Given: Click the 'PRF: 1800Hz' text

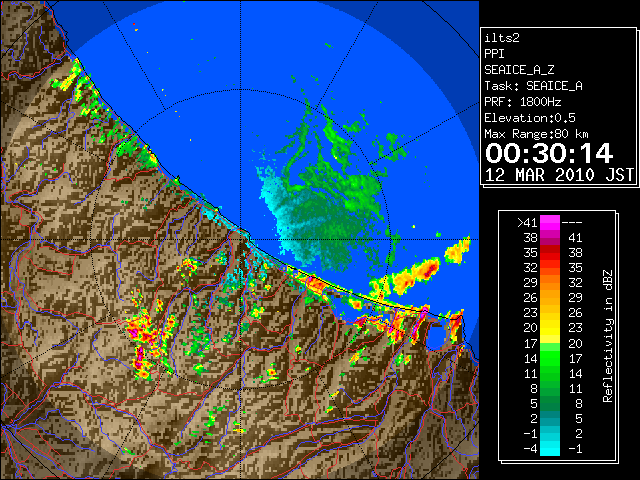Looking at the screenshot, I should [x=522, y=102].
